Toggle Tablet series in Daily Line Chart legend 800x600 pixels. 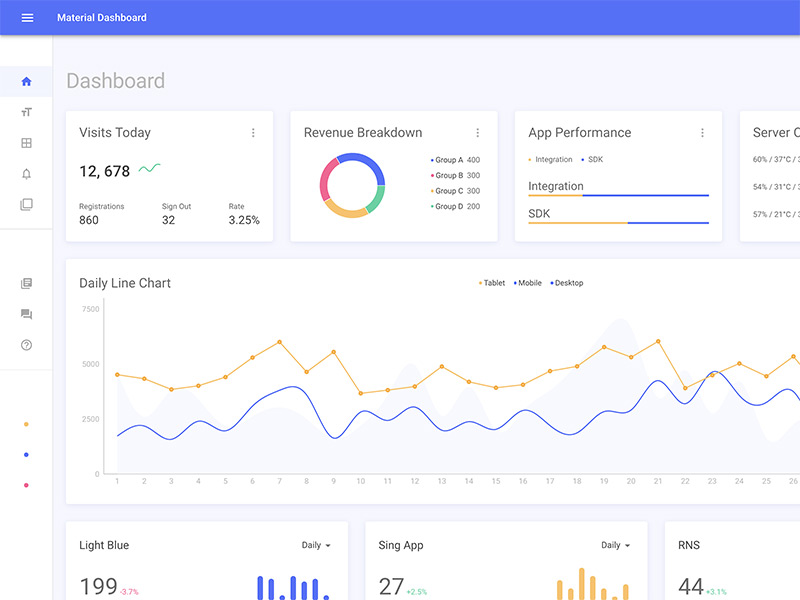492,283
